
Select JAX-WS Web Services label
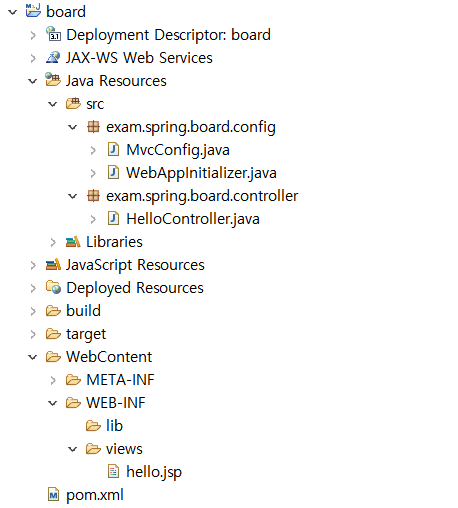(x=139, y=58)
